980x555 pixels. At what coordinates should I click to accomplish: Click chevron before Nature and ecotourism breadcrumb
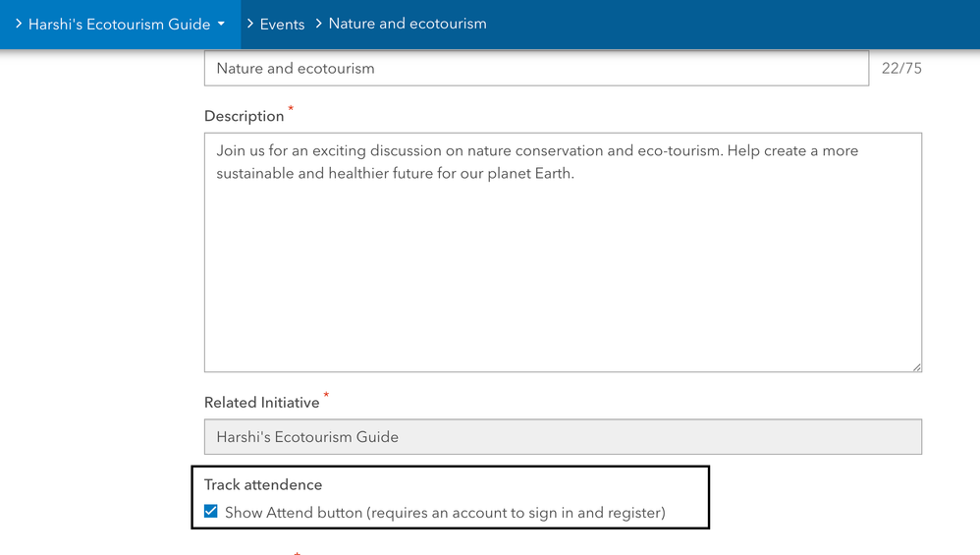pos(319,24)
